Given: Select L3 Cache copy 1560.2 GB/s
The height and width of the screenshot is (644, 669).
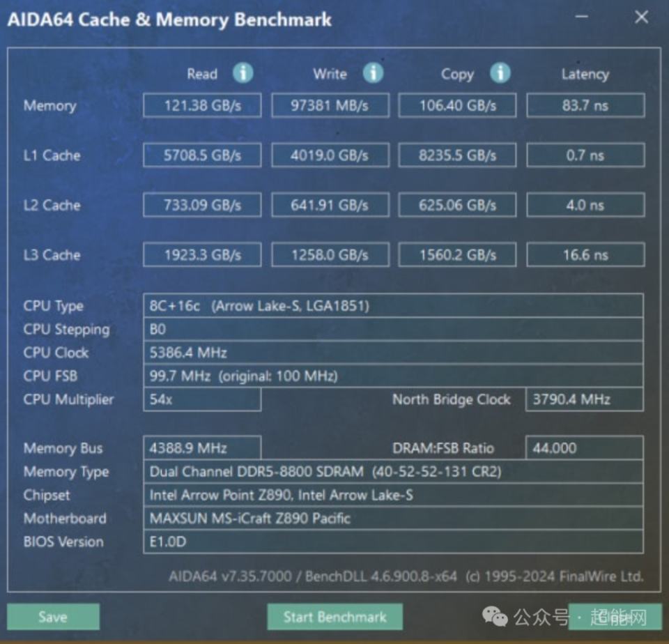Looking at the screenshot, I should point(457,255).
